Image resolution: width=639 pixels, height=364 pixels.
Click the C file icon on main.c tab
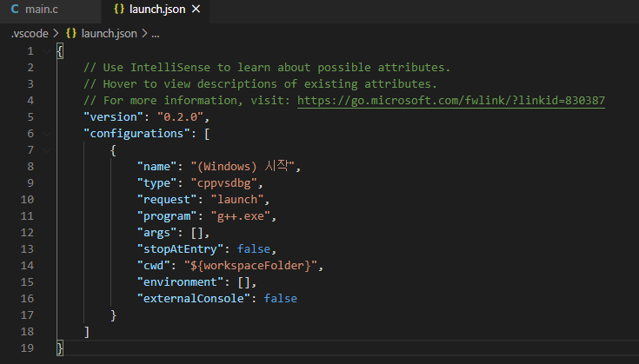[15, 9]
